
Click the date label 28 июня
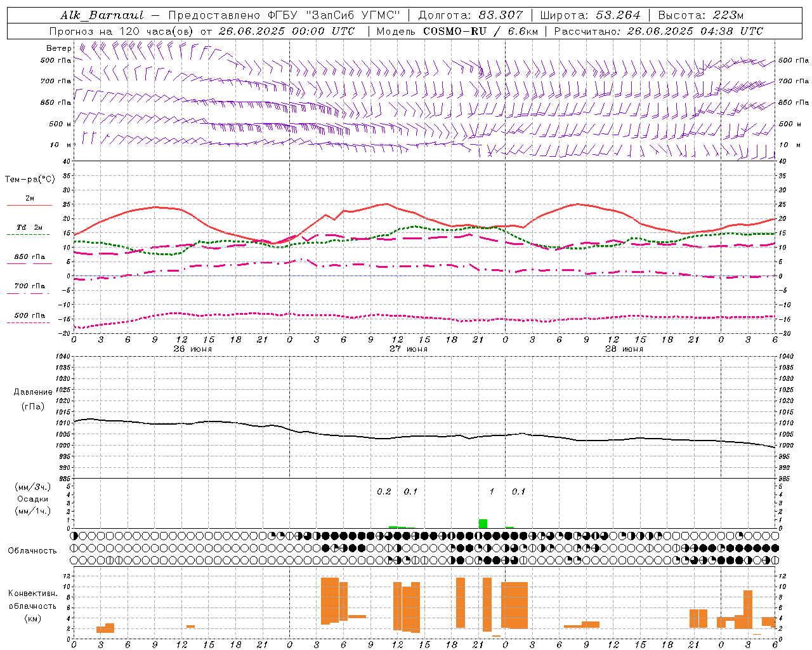coord(624,349)
